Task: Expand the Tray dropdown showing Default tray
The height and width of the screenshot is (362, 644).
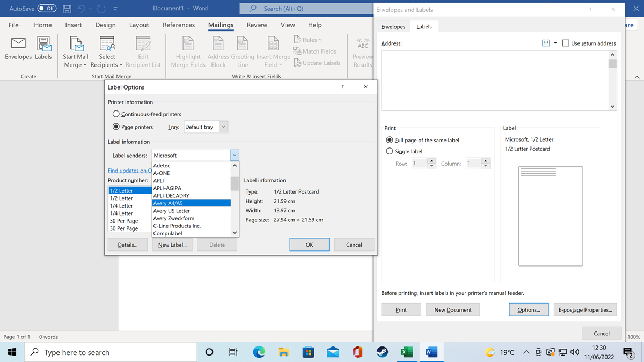Action: click(224, 127)
